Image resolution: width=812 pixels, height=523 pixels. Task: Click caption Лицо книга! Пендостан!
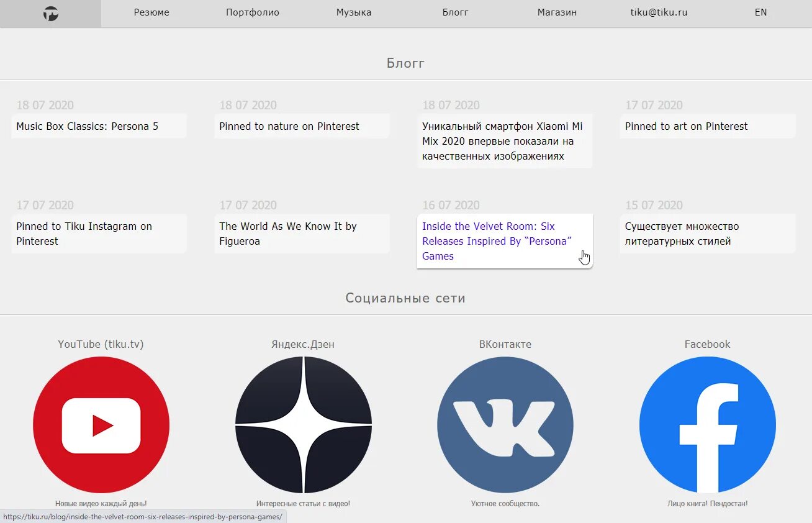click(x=708, y=504)
